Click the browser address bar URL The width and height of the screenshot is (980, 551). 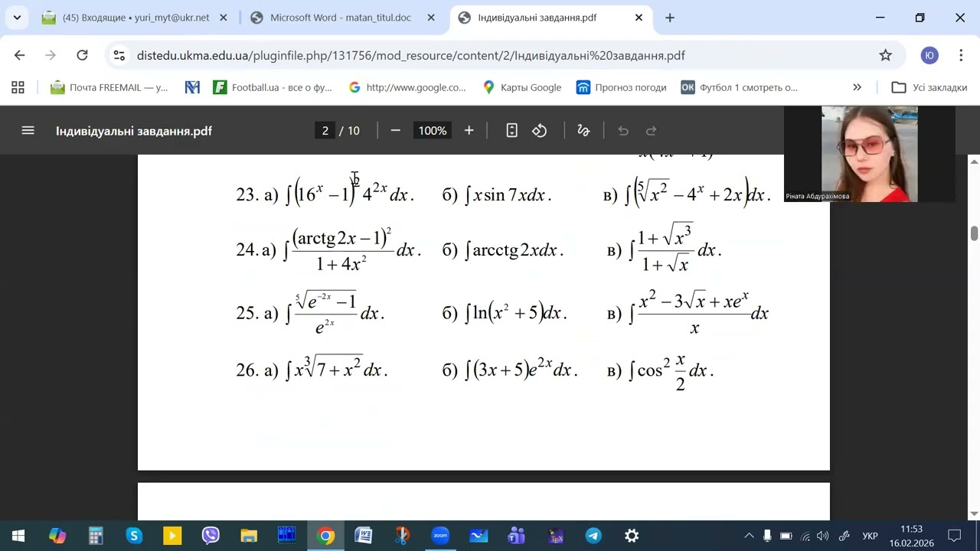(410, 55)
